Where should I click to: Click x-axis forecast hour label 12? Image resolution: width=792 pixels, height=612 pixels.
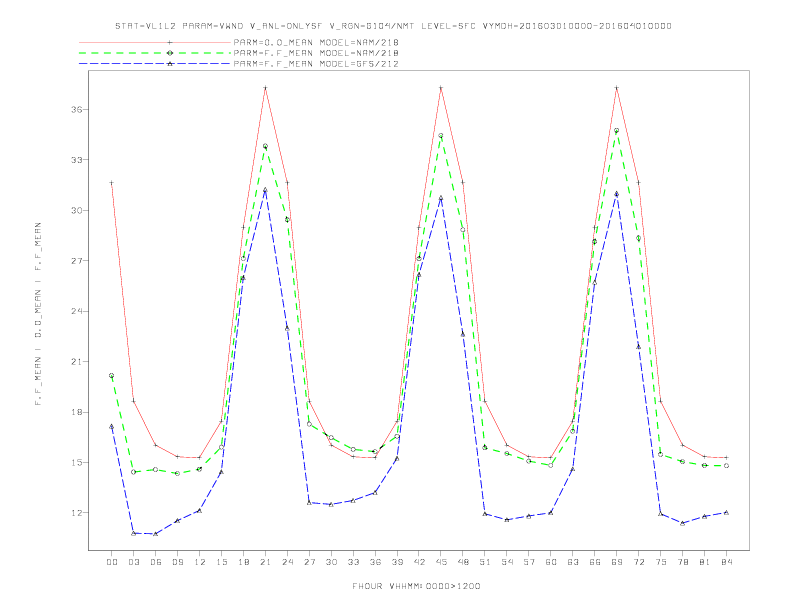pos(200,562)
